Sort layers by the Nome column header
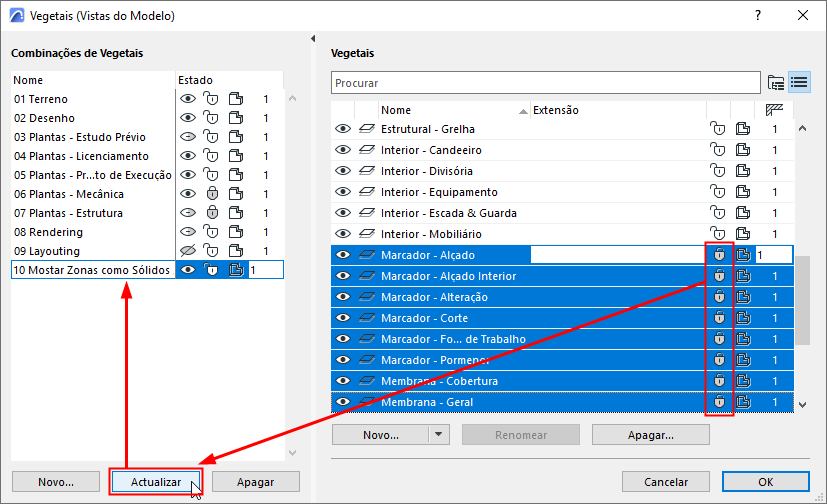Image resolution: width=827 pixels, height=504 pixels. [x=454, y=110]
